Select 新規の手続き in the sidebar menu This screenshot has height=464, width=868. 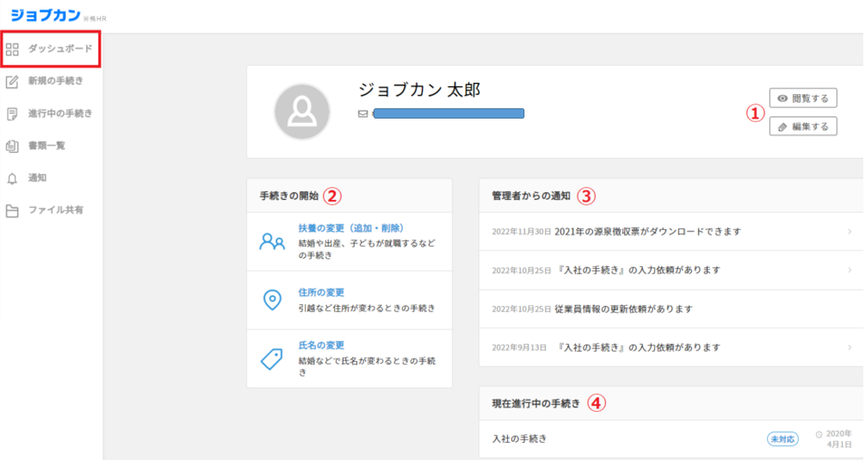55,81
